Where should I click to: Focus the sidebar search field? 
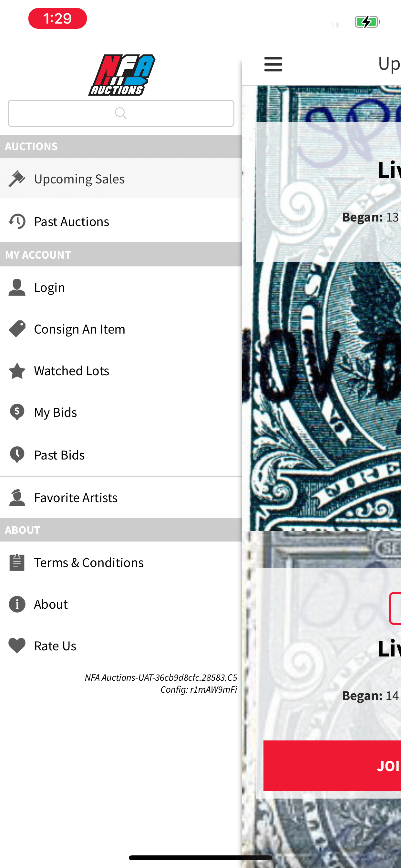(121, 113)
